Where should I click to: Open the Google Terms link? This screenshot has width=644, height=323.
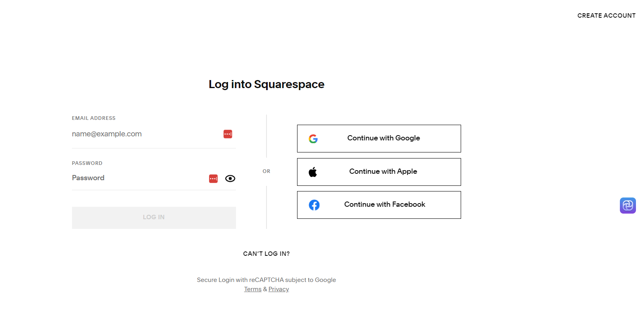click(253, 289)
